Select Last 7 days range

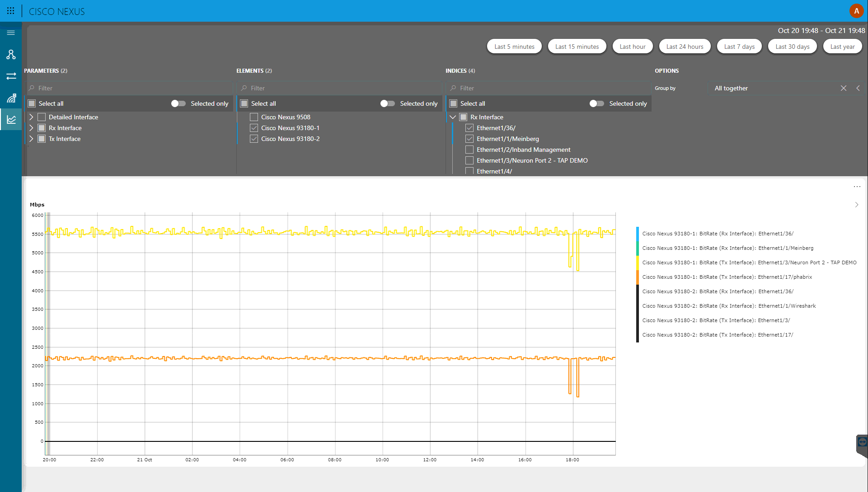739,47
